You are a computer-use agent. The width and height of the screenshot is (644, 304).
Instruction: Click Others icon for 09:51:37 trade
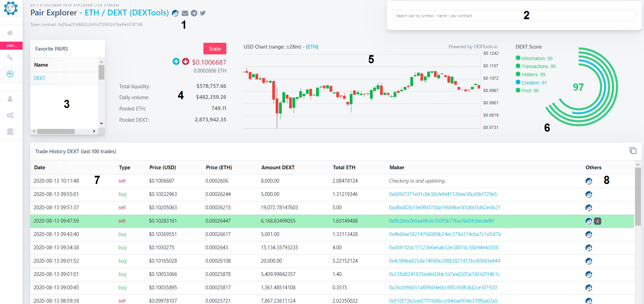coord(589,208)
